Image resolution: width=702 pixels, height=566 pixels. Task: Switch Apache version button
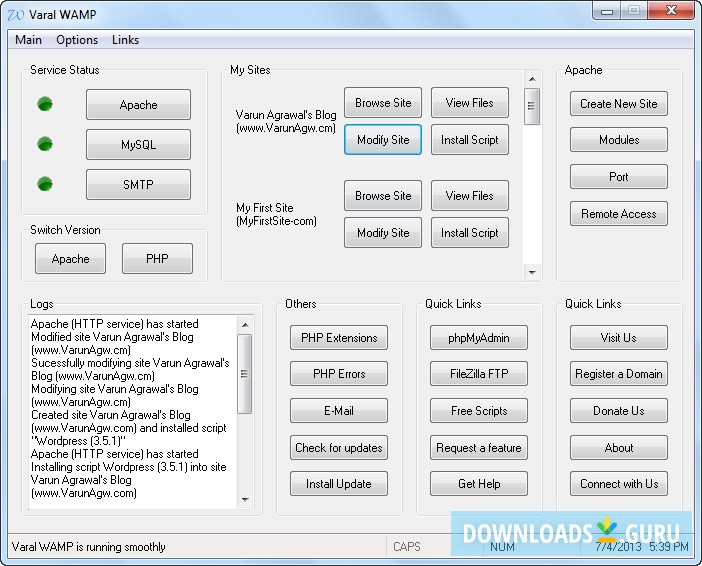(x=70, y=258)
